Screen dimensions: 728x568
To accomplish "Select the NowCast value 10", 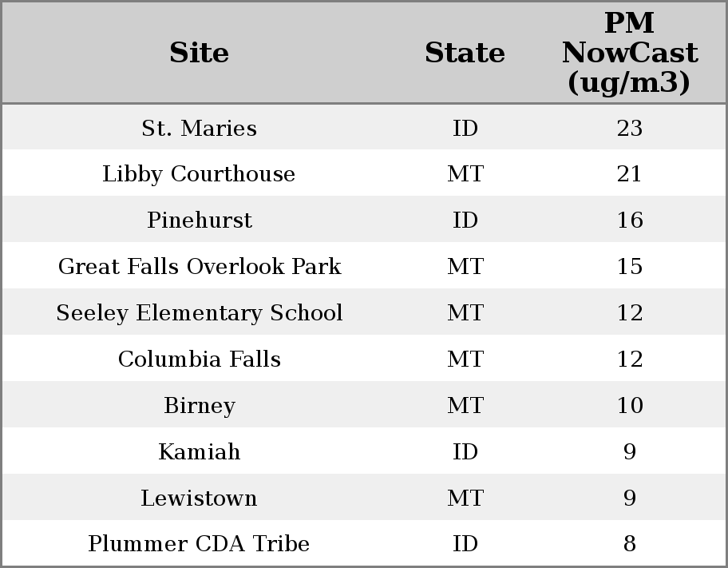I will coord(629,405).
